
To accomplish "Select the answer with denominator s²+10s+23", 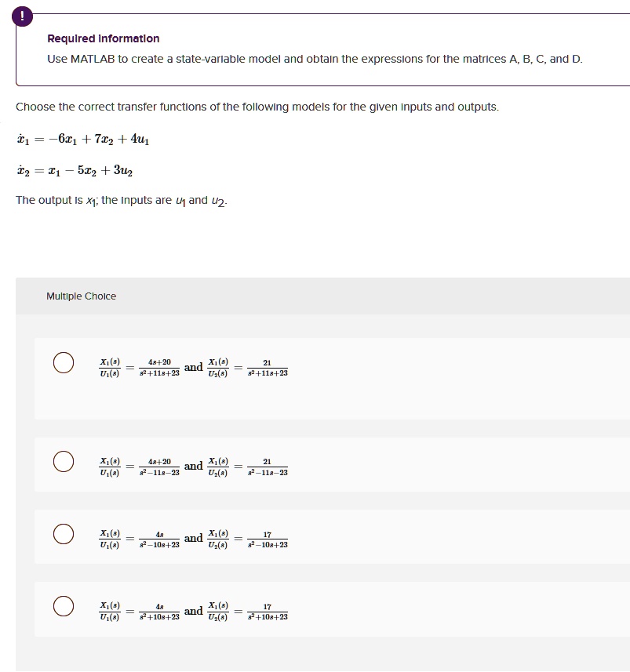I will [64, 605].
